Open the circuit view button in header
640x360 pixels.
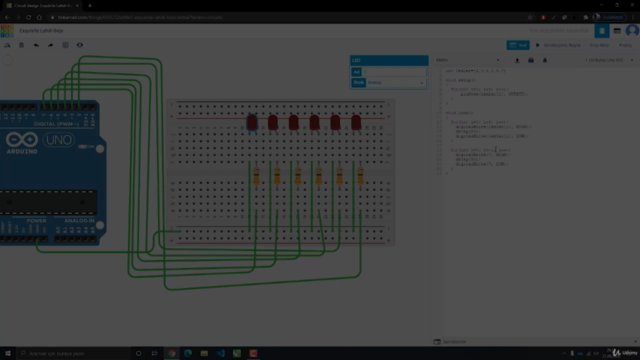(x=602, y=31)
